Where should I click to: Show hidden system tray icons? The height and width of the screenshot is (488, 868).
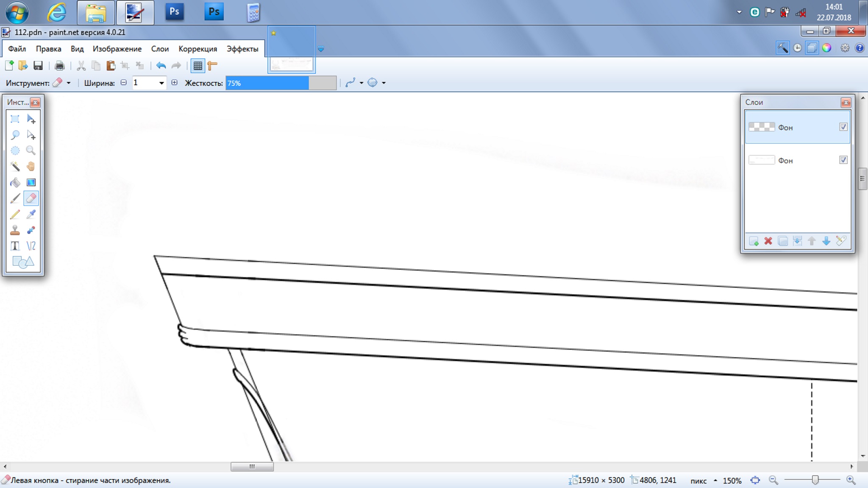tap(739, 12)
